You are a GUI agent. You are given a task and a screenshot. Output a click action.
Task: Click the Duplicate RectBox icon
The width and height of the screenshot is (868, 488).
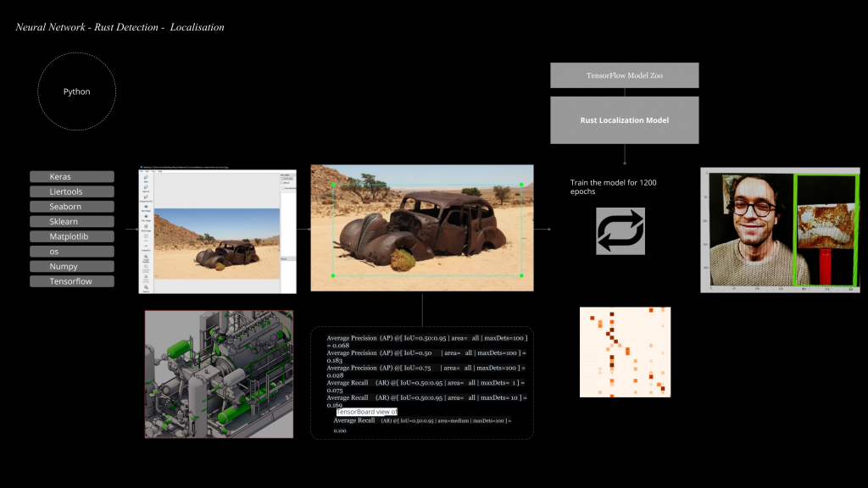pos(146,266)
